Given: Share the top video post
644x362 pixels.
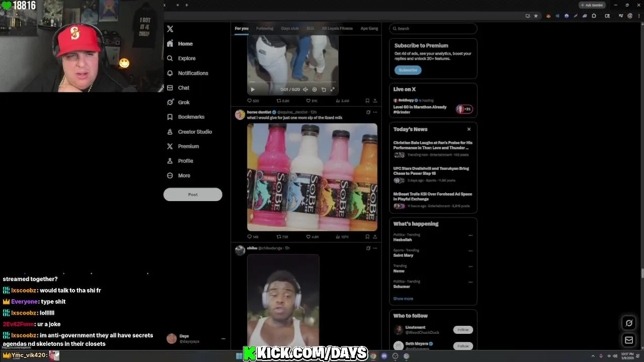Looking at the screenshot, I should click(375, 101).
